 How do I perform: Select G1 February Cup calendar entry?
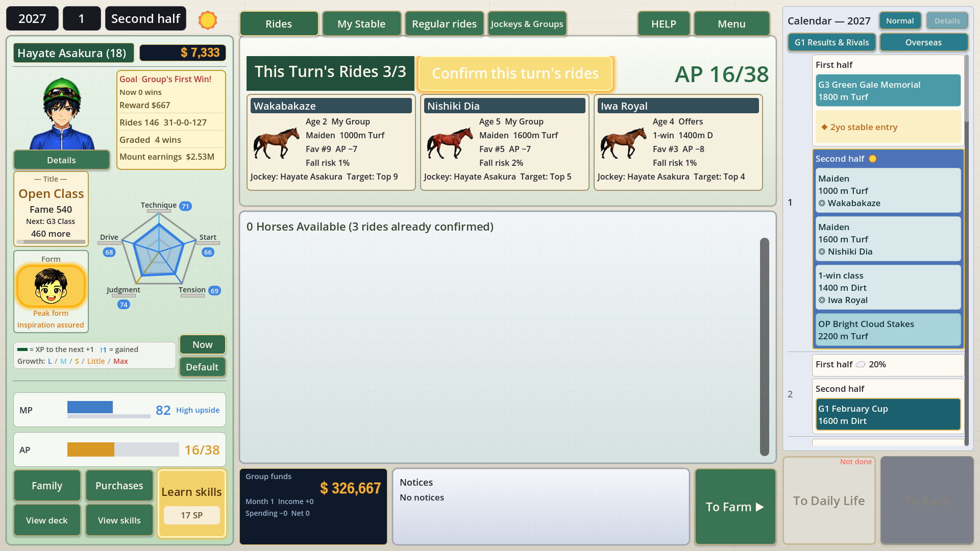[x=888, y=415]
